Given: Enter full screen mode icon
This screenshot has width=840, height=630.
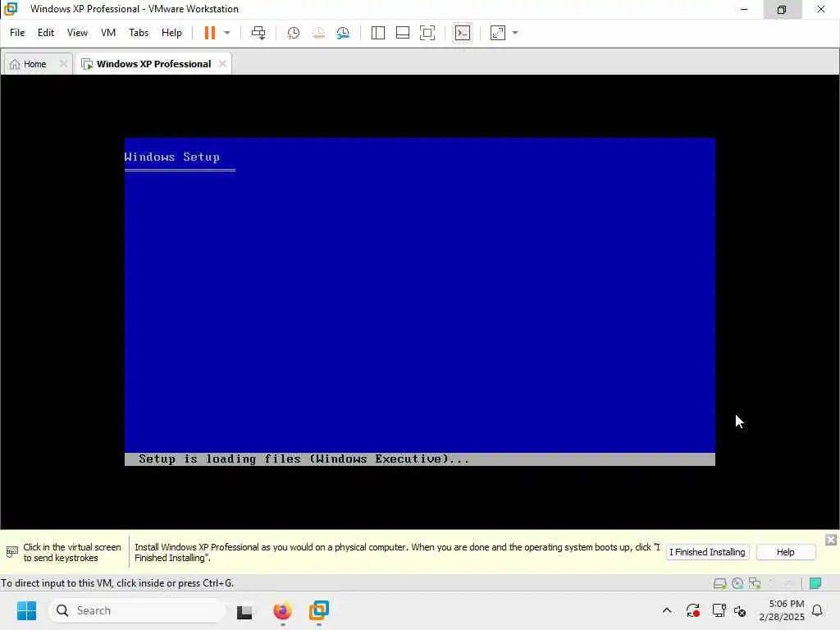Looking at the screenshot, I should pos(427,33).
